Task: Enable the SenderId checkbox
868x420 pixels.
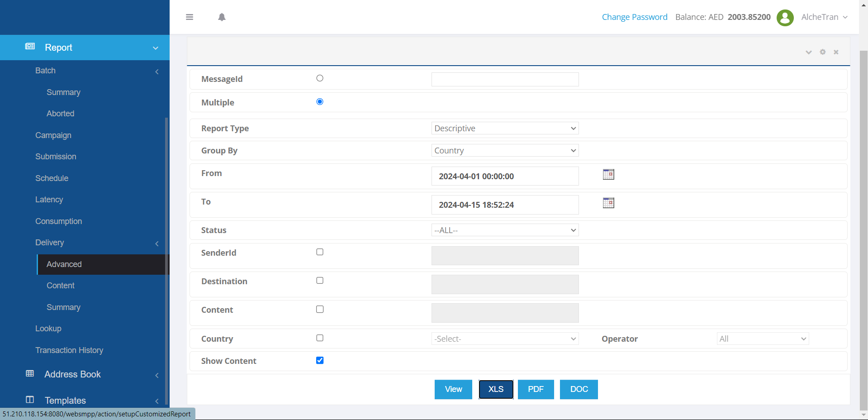Action: tap(320, 252)
